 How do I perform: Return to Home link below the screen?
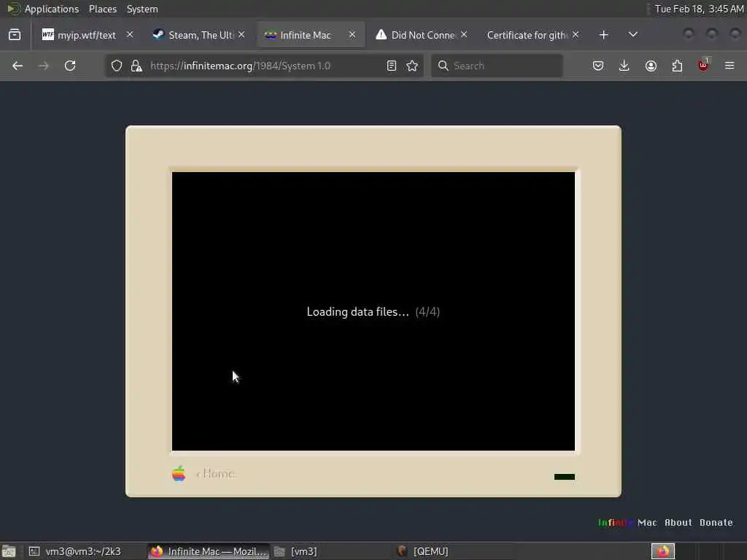click(215, 473)
